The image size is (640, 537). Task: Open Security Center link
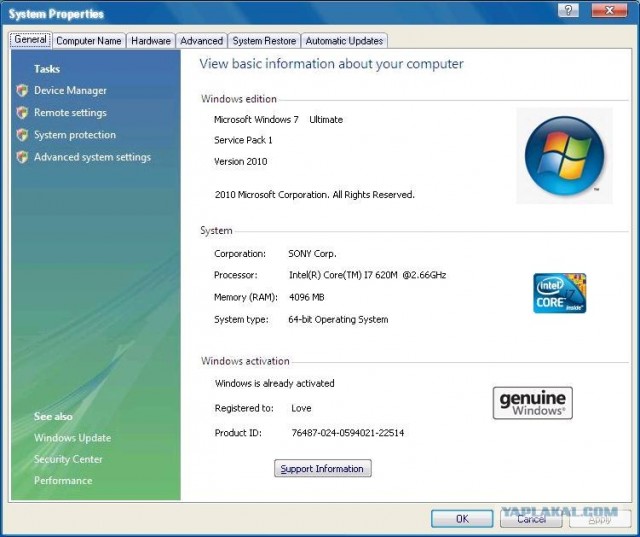click(x=68, y=459)
